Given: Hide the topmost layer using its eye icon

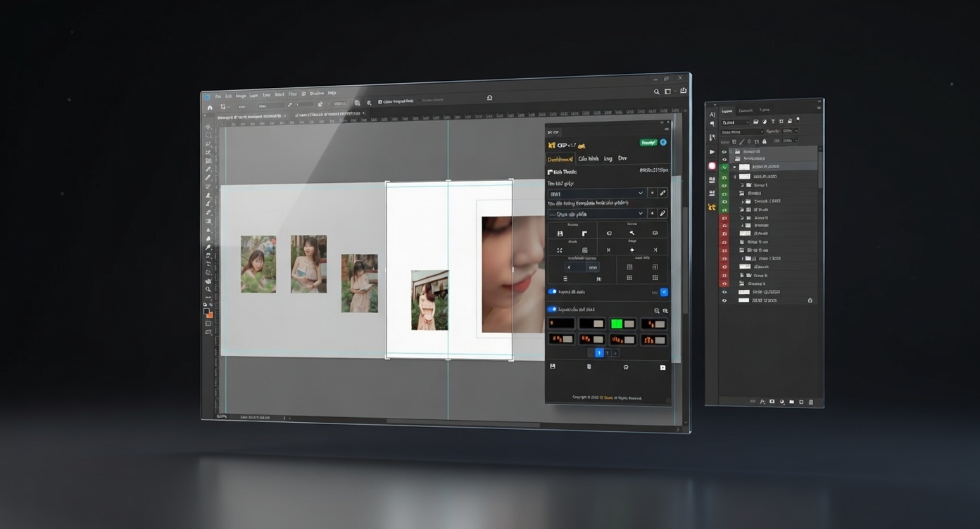Looking at the screenshot, I should click(724, 151).
